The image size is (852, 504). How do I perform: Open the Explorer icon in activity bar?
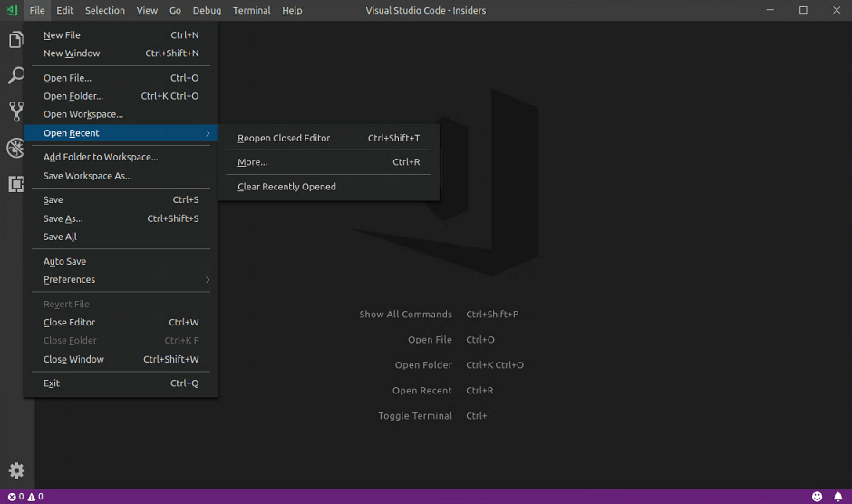(16, 41)
